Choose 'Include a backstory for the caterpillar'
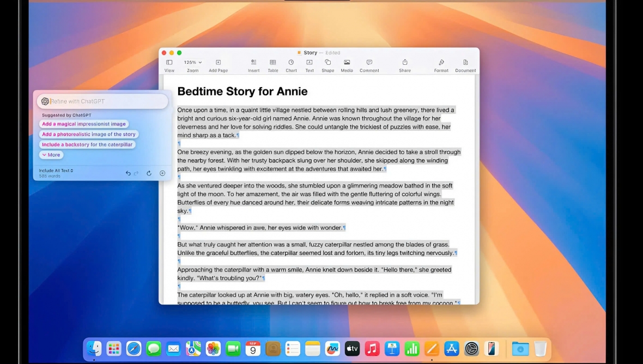The height and width of the screenshot is (364, 643). [x=87, y=144]
